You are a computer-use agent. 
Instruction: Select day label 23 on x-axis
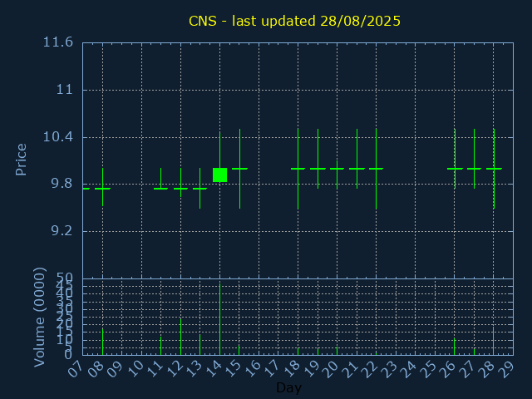tap(388, 369)
